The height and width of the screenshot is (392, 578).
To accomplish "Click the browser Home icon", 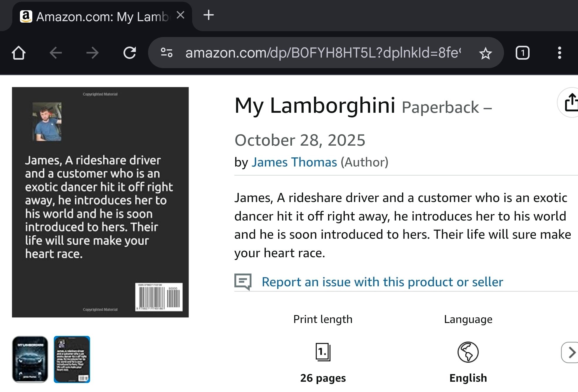I will tap(19, 53).
